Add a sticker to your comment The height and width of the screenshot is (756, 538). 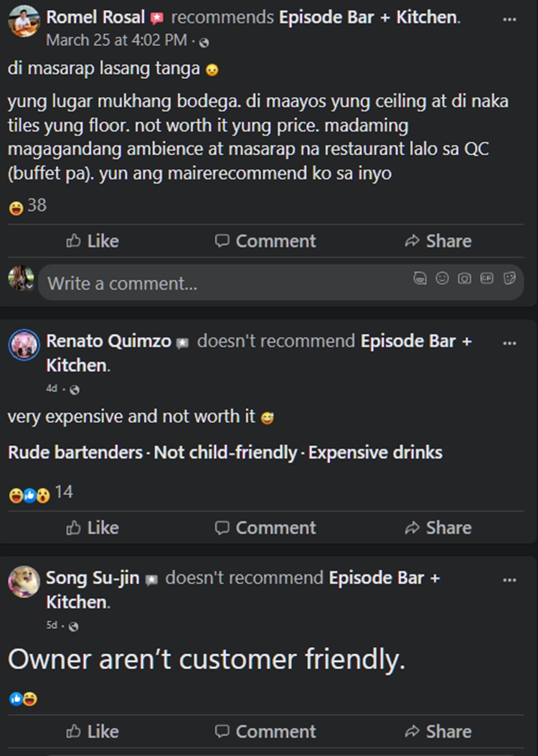(509, 279)
